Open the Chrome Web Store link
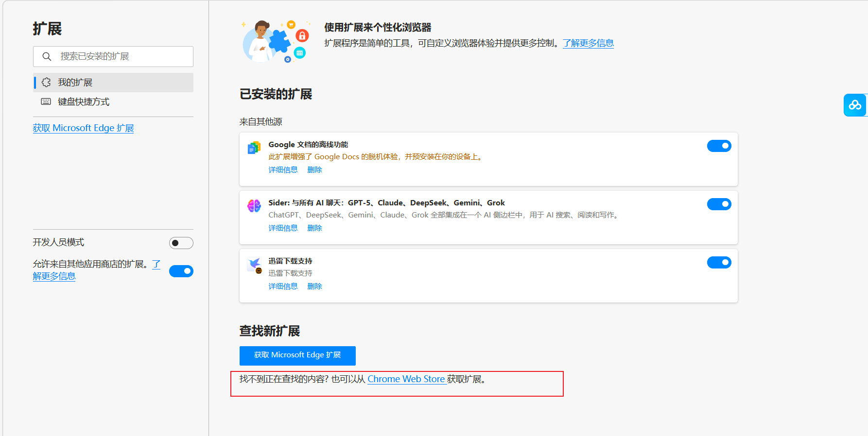This screenshot has height=436, width=868. click(x=406, y=379)
